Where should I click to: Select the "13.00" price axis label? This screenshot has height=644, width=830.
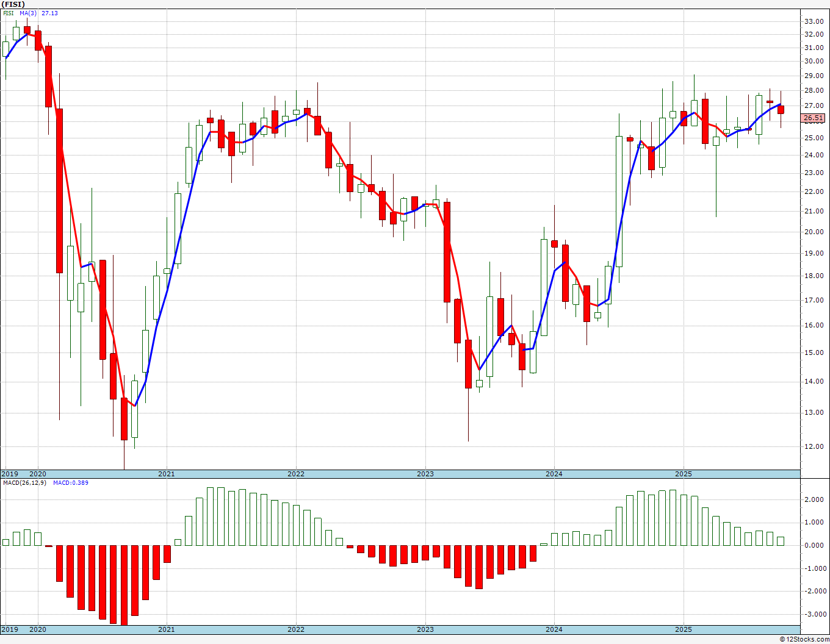814,413
